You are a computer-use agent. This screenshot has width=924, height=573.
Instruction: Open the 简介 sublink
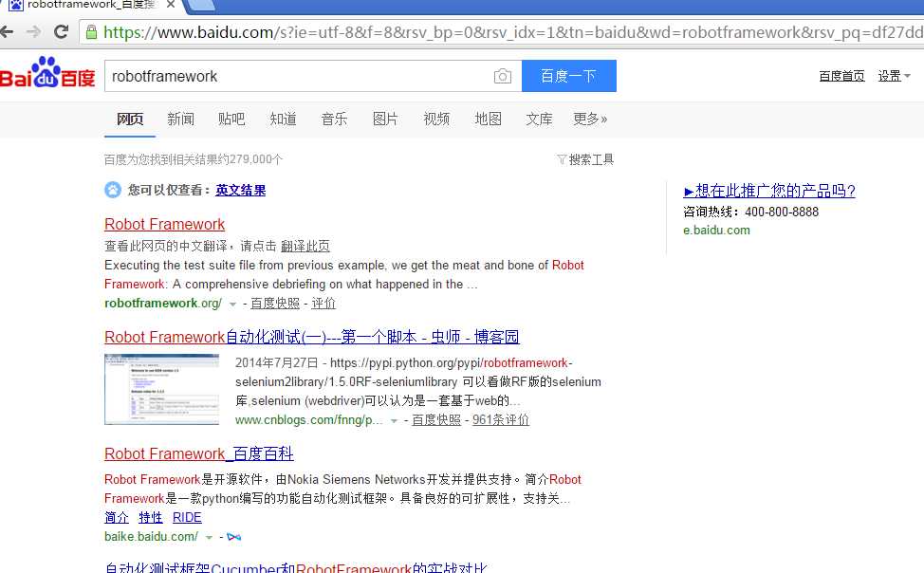[116, 518]
